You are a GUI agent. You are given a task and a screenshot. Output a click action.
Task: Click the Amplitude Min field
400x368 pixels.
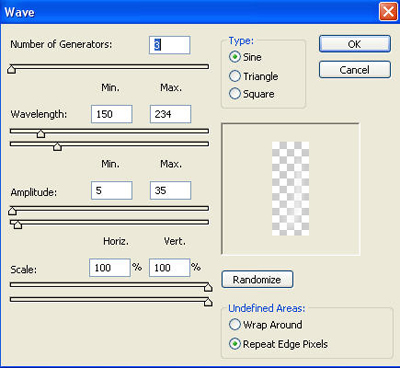click(x=112, y=190)
